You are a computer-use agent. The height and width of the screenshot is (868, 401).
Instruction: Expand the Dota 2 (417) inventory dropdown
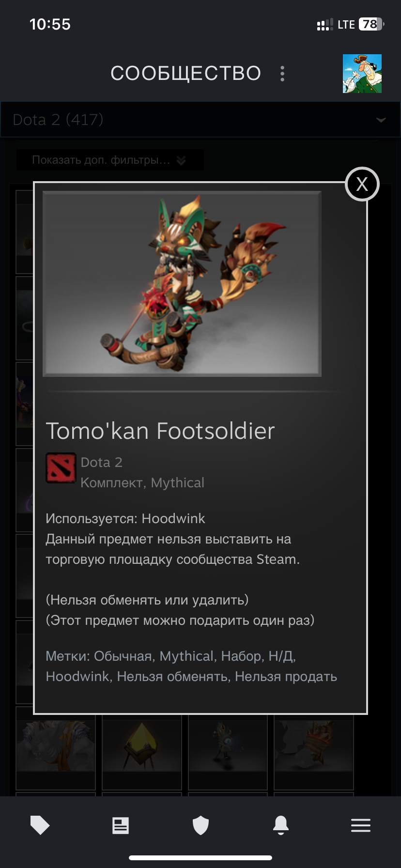(200, 120)
